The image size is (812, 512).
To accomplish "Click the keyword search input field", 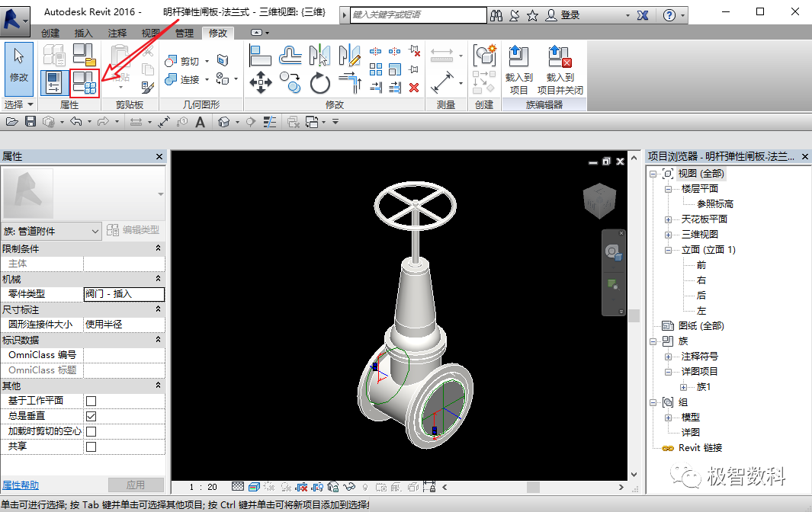I will [x=419, y=15].
